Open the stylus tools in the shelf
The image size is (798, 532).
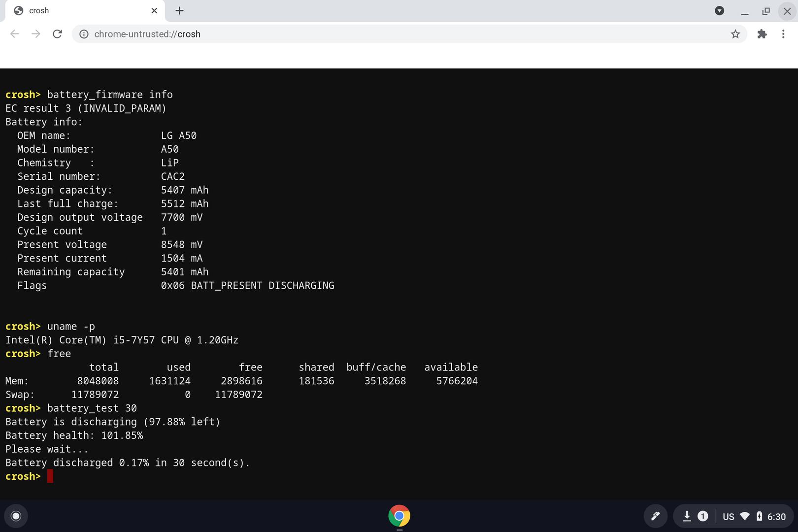[655, 516]
